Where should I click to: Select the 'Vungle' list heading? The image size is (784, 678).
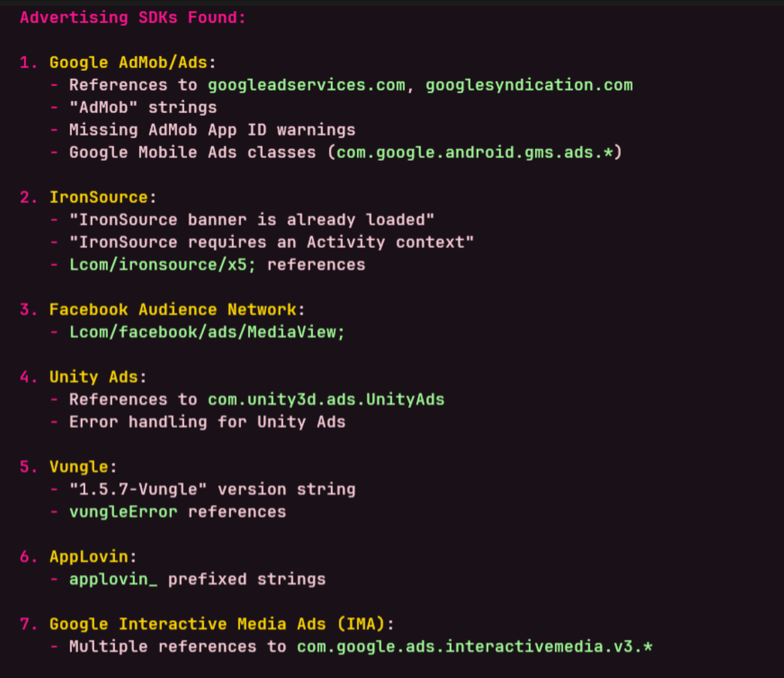[x=79, y=467]
